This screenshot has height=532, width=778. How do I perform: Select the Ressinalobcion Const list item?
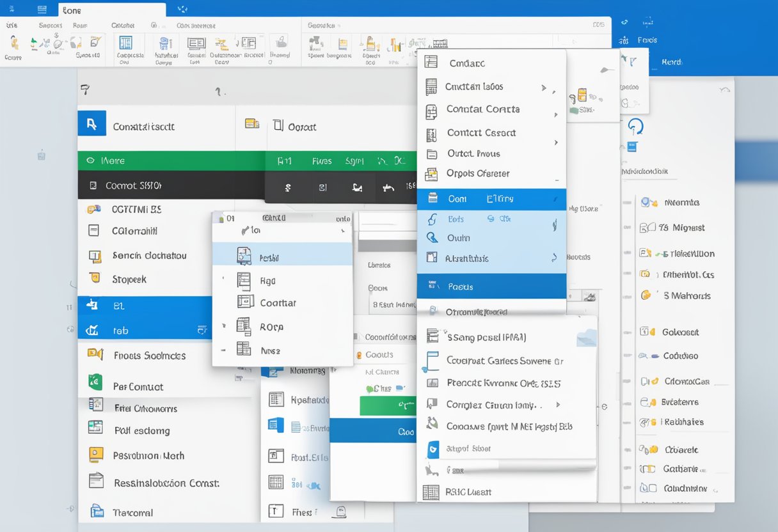(166, 483)
